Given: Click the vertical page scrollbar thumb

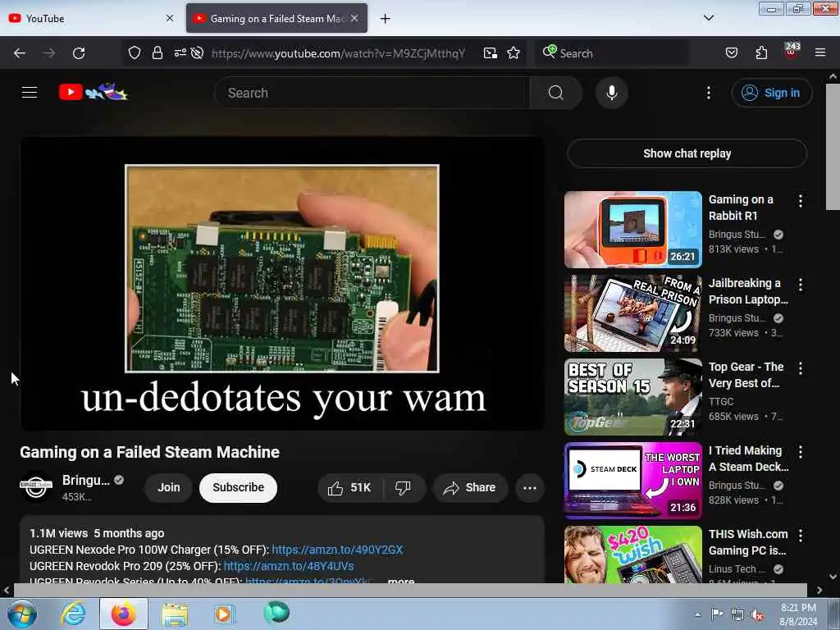Looking at the screenshot, I should point(833,146).
